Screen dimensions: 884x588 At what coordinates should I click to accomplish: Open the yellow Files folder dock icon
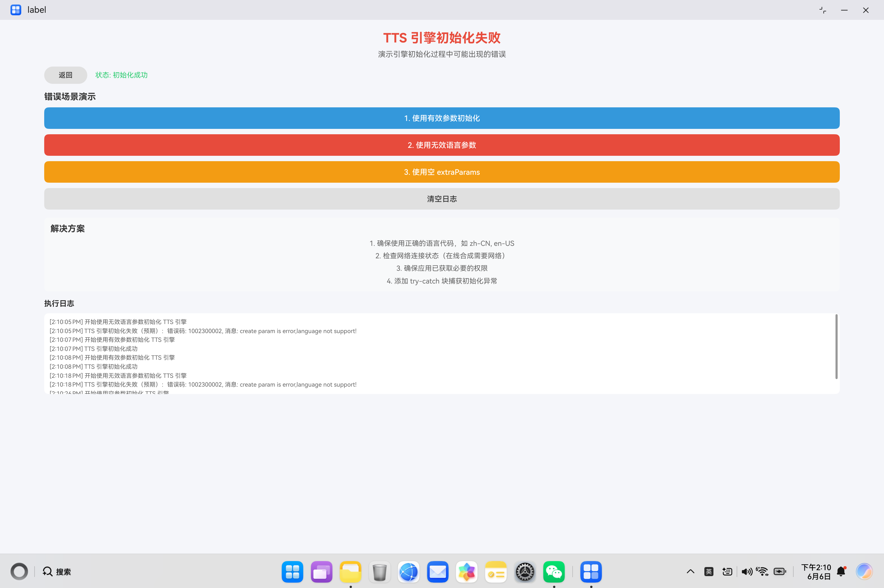pos(350,572)
